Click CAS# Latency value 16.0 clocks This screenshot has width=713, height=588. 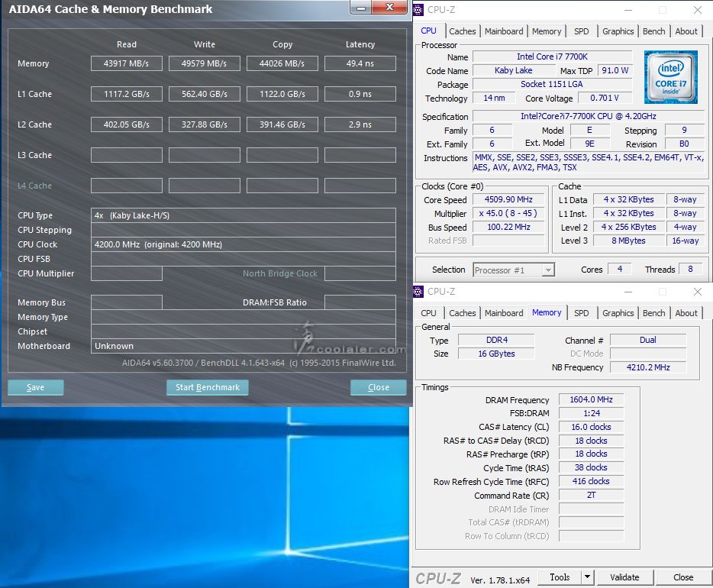[x=591, y=427]
